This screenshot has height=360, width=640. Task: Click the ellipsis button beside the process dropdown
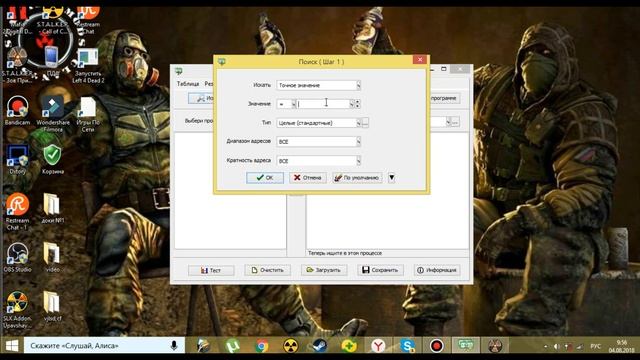click(x=455, y=122)
